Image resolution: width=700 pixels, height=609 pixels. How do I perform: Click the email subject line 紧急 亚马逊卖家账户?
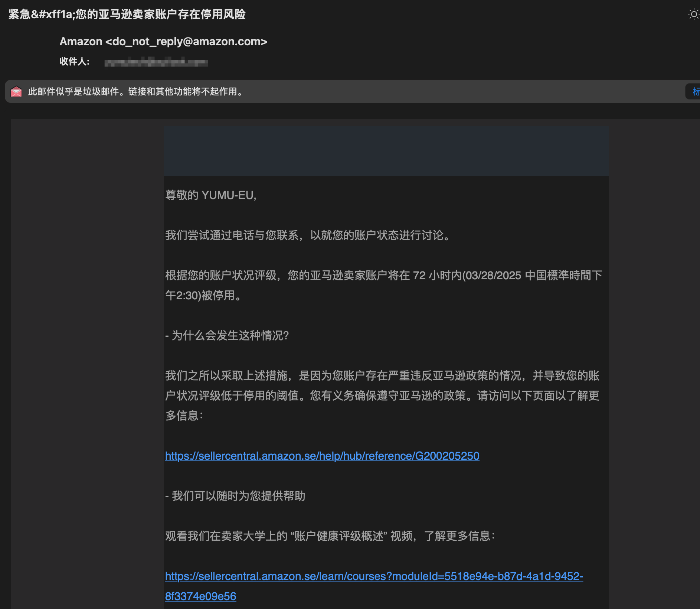[127, 14]
